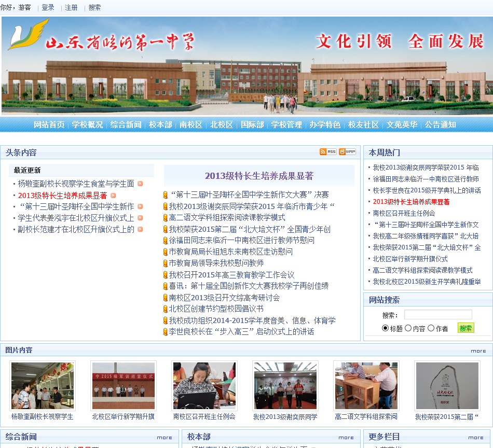The width and height of the screenshot is (493, 448).
Task: Click the new badge beside 学生代表姜泓宇 link
Action: pos(140,218)
